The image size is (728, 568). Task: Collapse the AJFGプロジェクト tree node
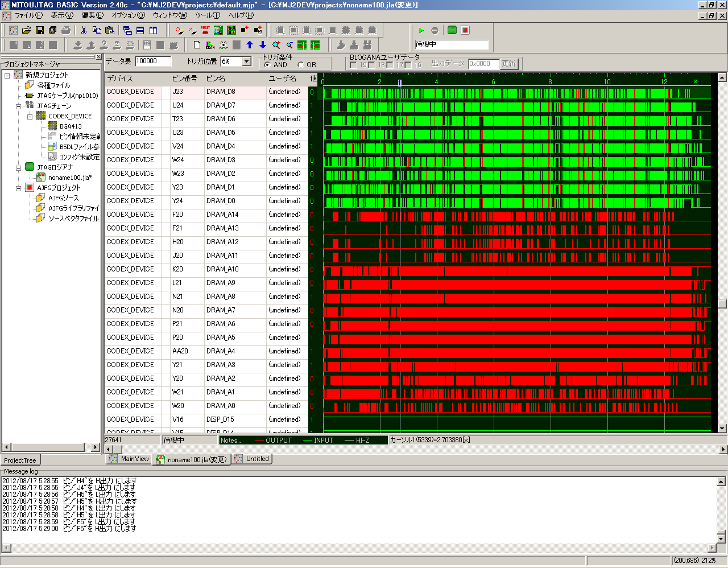(19, 188)
